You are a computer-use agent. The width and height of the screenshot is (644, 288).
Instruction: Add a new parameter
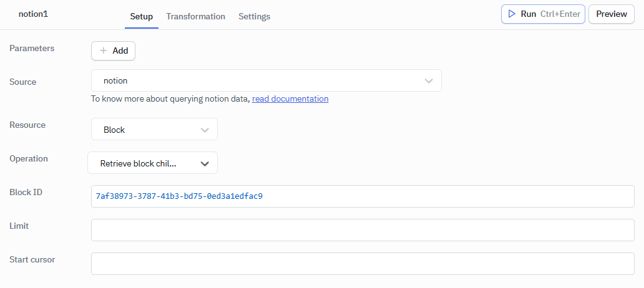tap(113, 51)
